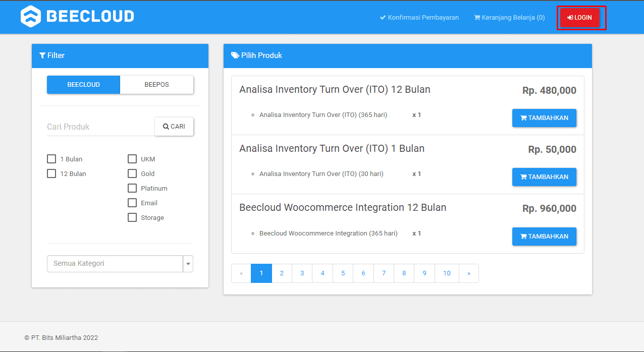Add ITO 1 Bulan with TAMBAHKAN
The height and width of the screenshot is (352, 644).
(x=544, y=177)
